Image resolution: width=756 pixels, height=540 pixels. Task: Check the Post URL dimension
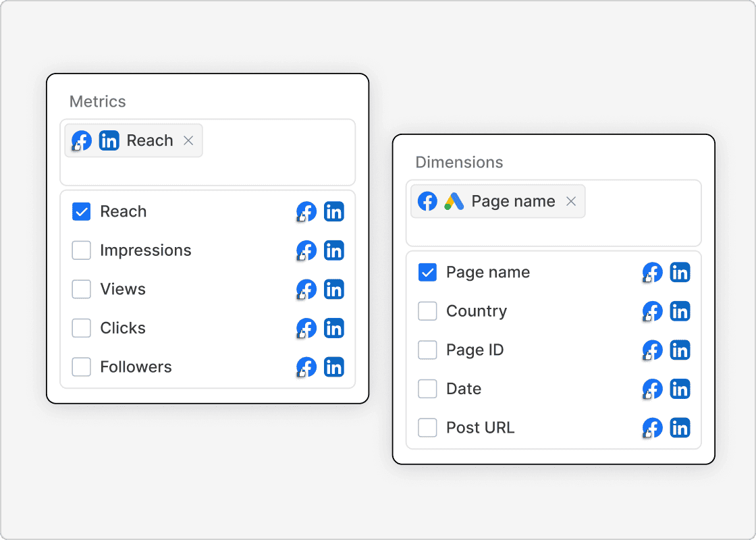427,428
